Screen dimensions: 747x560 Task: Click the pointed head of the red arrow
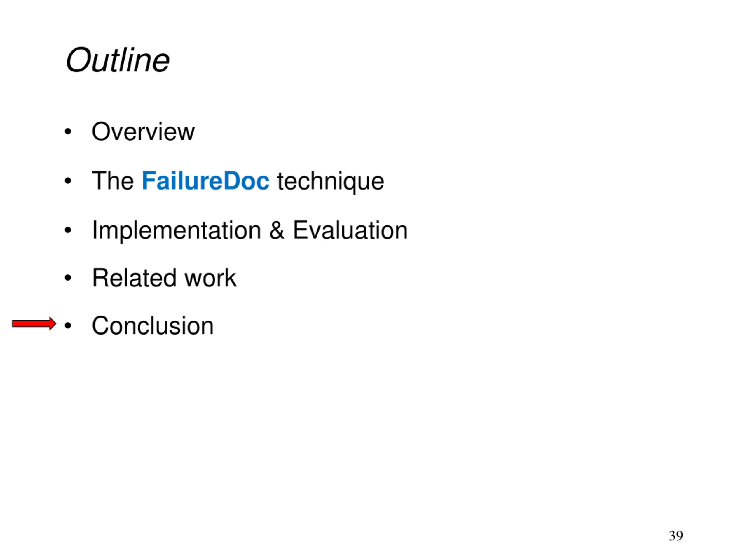[53, 324]
